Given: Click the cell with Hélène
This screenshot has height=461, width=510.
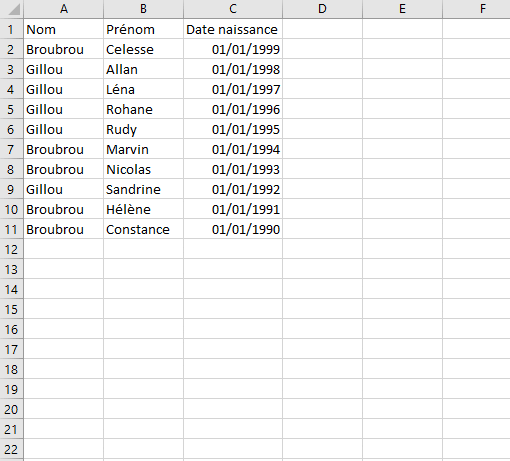Looking at the screenshot, I should tap(143, 209).
